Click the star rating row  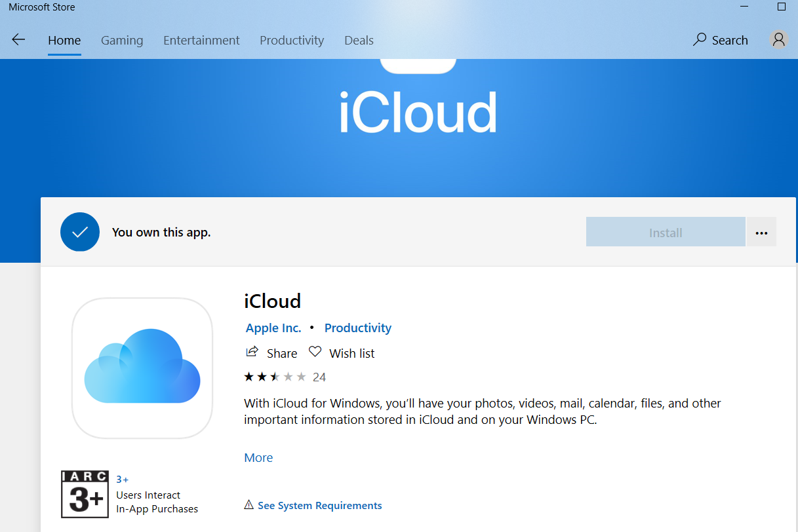(275, 377)
